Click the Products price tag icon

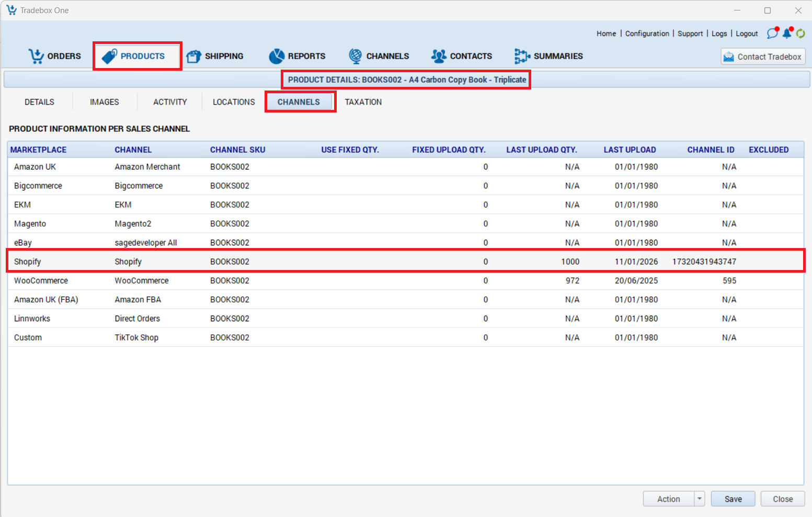pos(109,56)
